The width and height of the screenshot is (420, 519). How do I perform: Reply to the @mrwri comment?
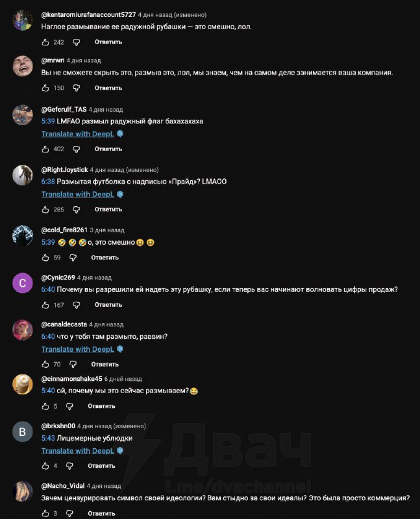pyautogui.click(x=108, y=88)
